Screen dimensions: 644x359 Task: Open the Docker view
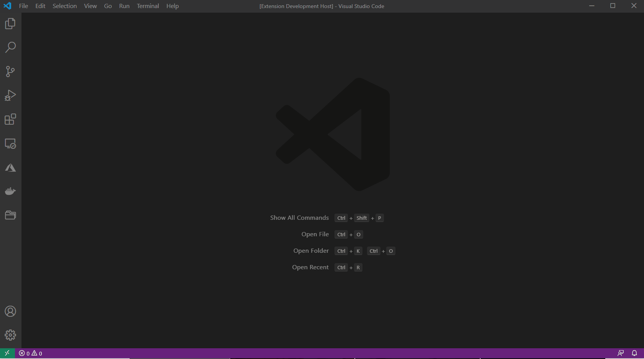click(10, 191)
